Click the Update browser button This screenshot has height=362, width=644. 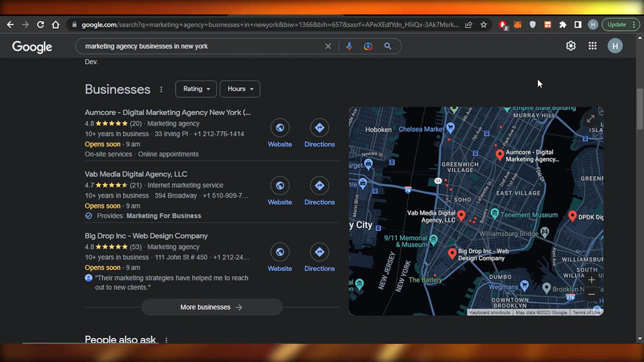click(x=617, y=24)
